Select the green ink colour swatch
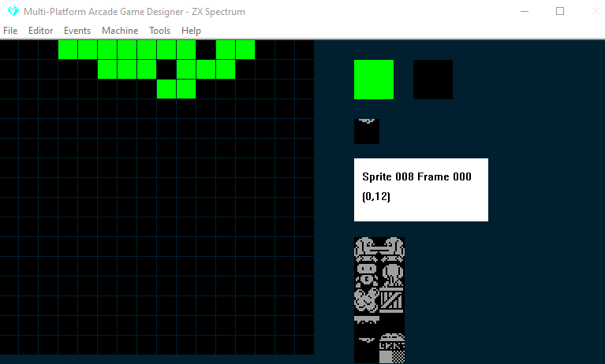The width and height of the screenshot is (605, 364). click(x=374, y=80)
